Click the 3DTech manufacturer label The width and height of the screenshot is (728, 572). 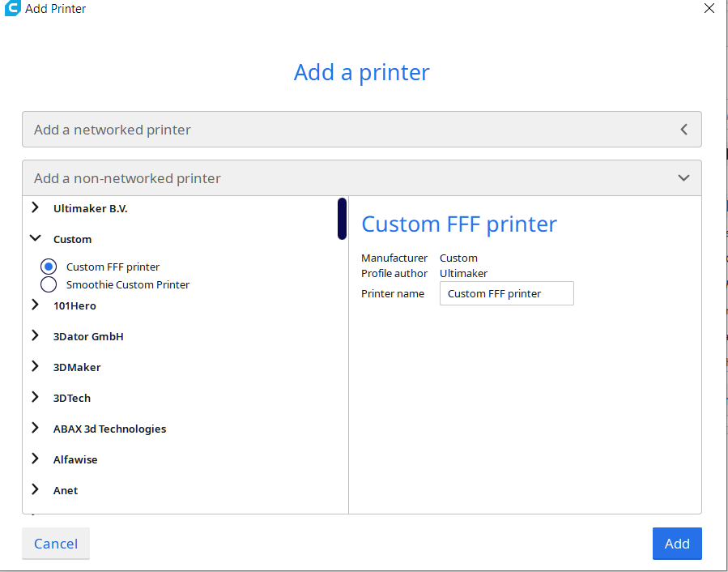click(72, 399)
